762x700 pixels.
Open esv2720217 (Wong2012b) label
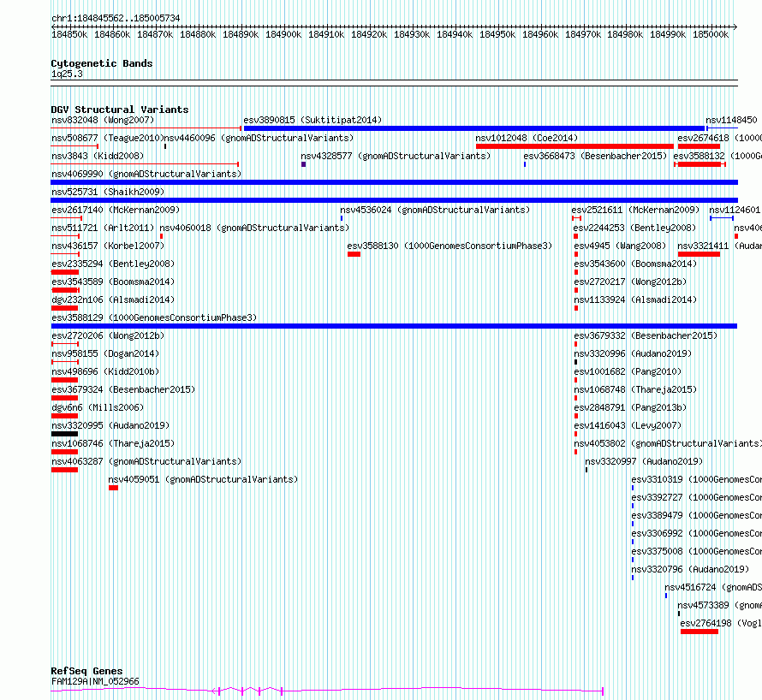(630, 282)
